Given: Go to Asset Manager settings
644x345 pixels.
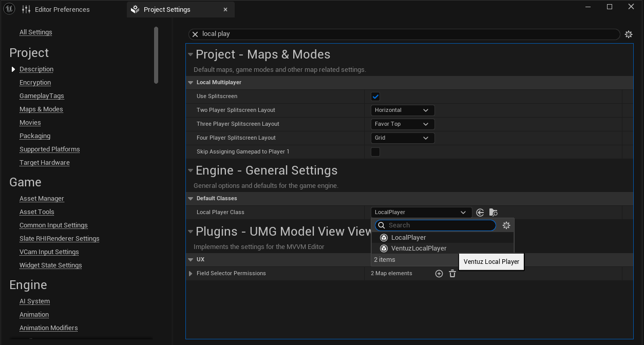Looking at the screenshot, I should 42,199.
